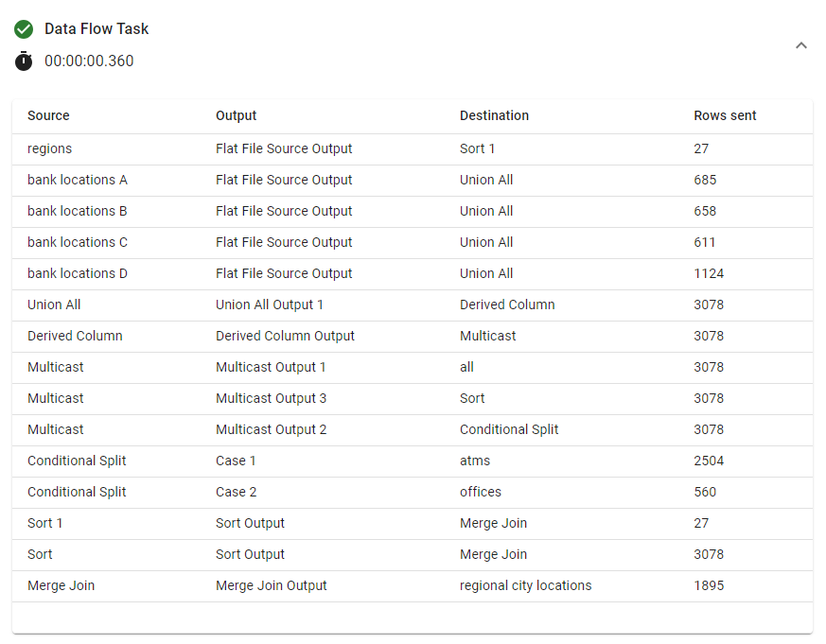Select the bank locations A row

pyautogui.click(x=78, y=180)
